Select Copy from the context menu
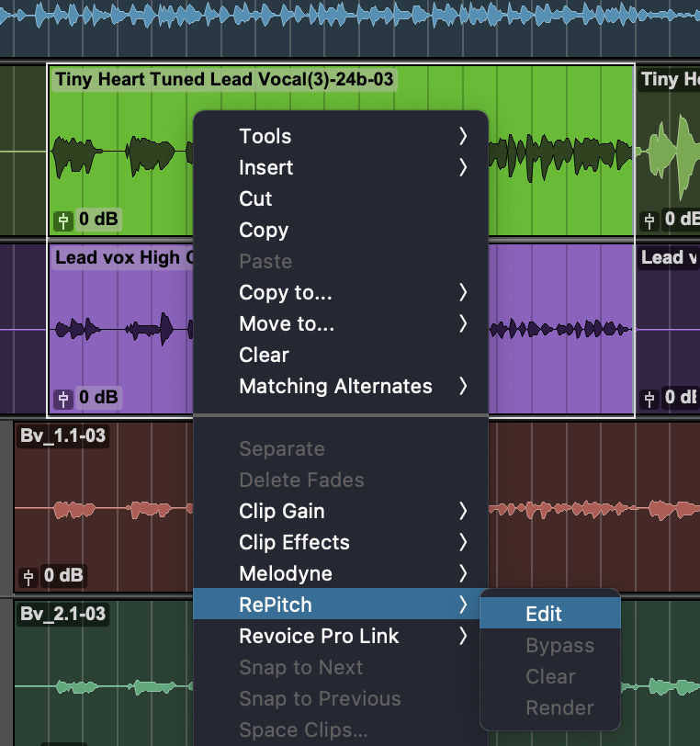The image size is (700, 746). tap(264, 230)
